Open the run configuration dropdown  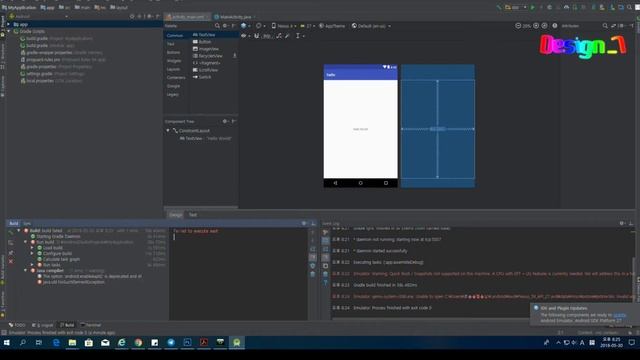(x=516, y=7)
